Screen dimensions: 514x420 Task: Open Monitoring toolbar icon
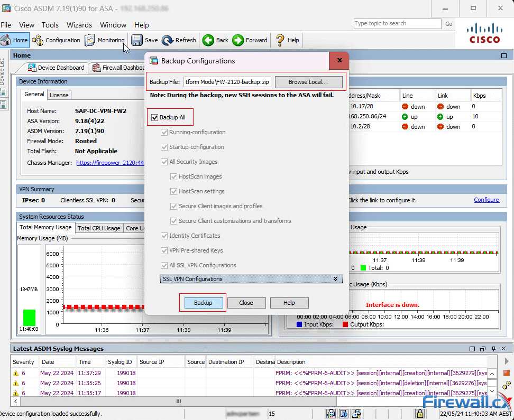pyautogui.click(x=89, y=40)
